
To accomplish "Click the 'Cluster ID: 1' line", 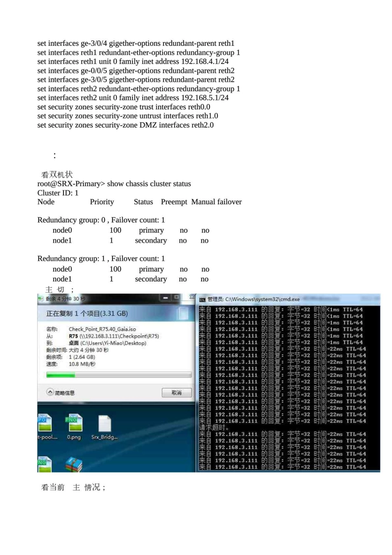I will click(x=58, y=193).
